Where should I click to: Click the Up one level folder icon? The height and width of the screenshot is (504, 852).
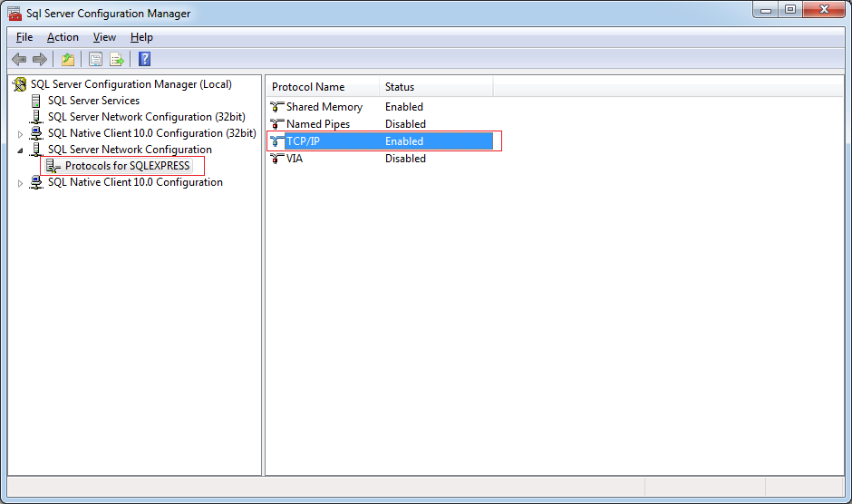68,59
